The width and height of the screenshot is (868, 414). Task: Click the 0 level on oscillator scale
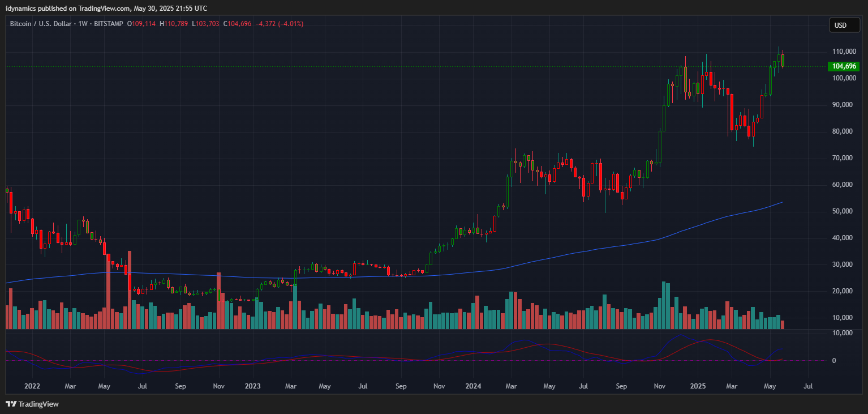pos(834,360)
